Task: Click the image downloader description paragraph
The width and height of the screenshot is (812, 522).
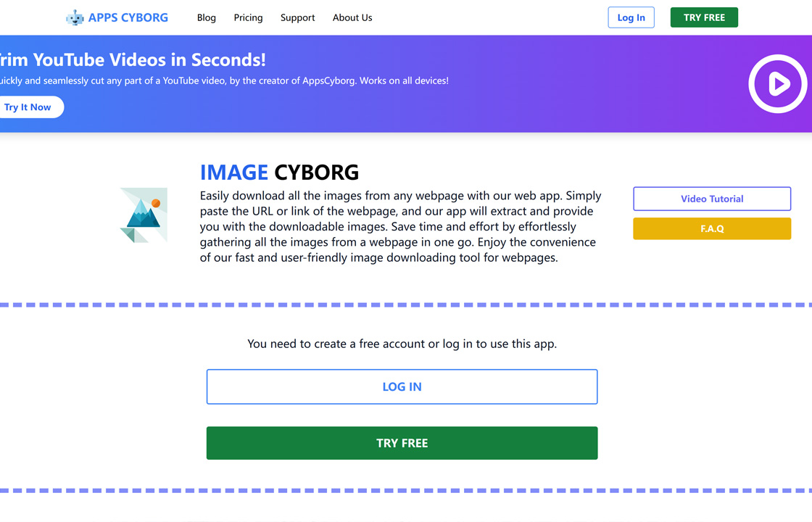Action: point(401,227)
